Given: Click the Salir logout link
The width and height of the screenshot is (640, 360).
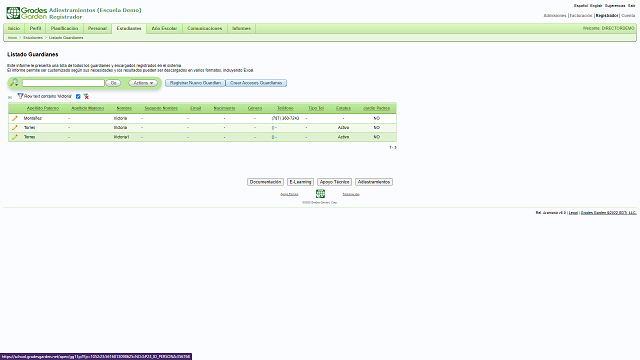Looking at the screenshot, I should [x=631, y=6].
